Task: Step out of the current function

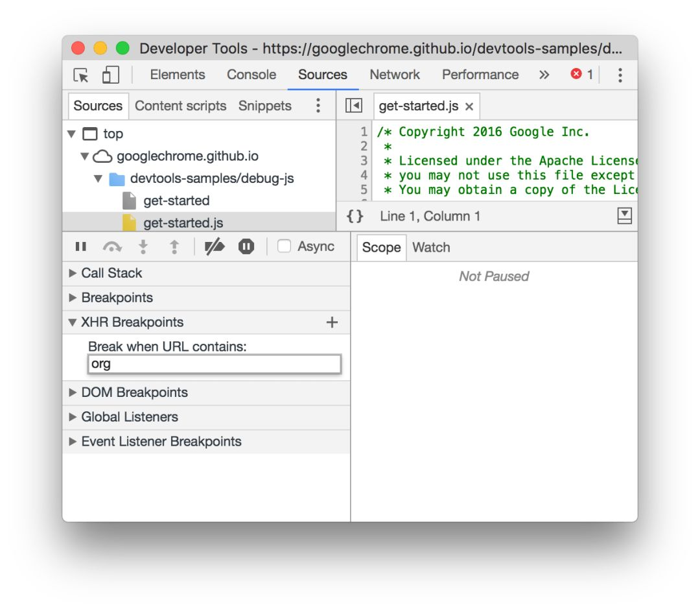Action: click(x=174, y=246)
